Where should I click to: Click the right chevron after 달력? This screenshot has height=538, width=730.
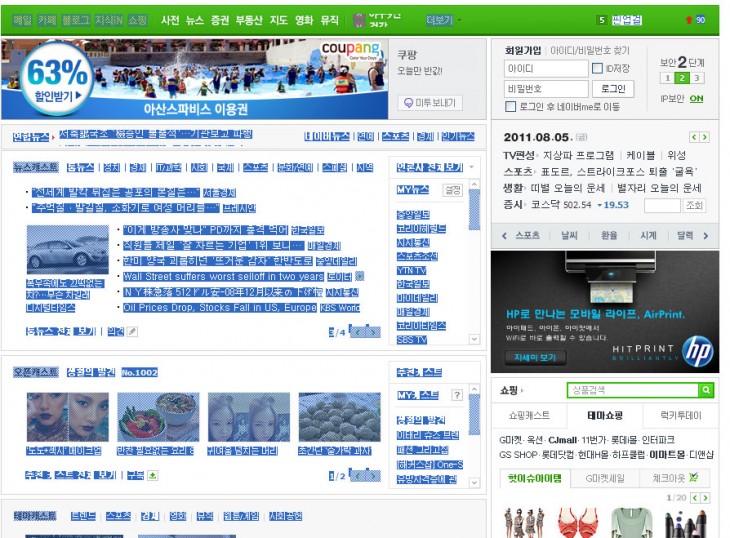tap(706, 236)
